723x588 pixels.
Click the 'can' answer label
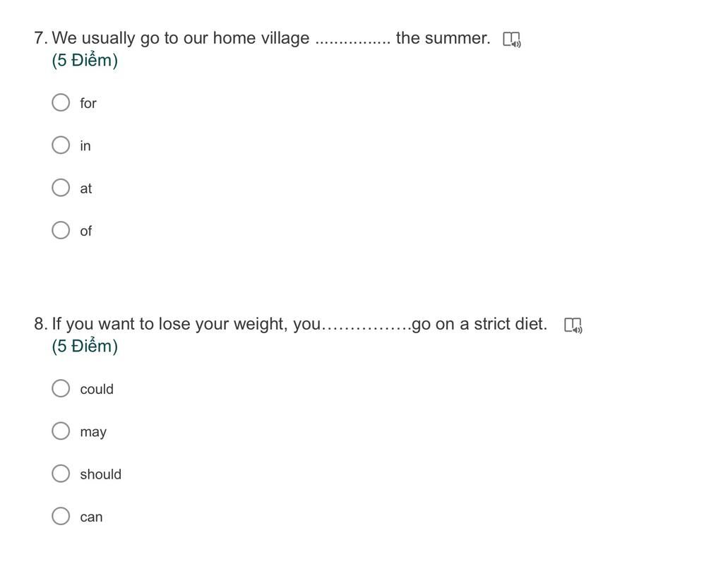[x=91, y=517]
